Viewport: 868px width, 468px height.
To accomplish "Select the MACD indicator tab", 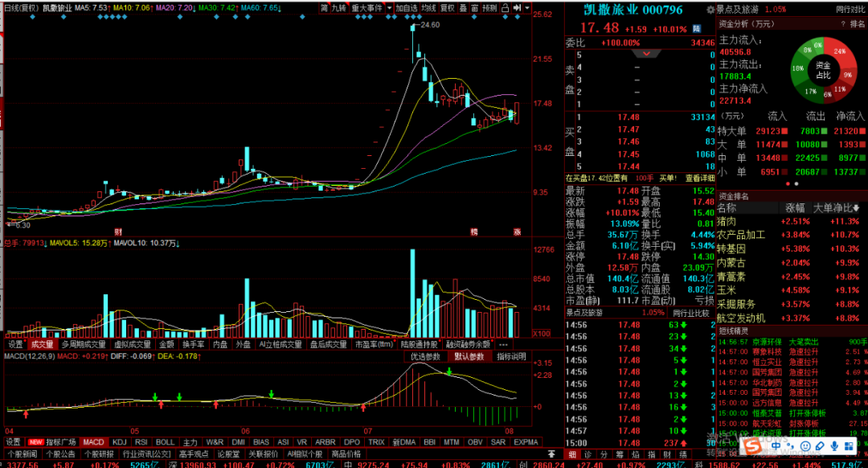I will click(93, 442).
